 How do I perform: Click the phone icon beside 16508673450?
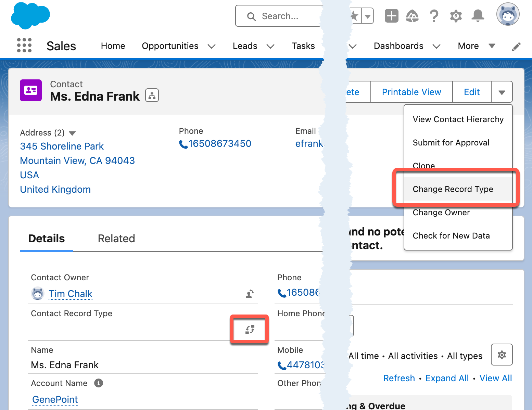[x=183, y=144]
